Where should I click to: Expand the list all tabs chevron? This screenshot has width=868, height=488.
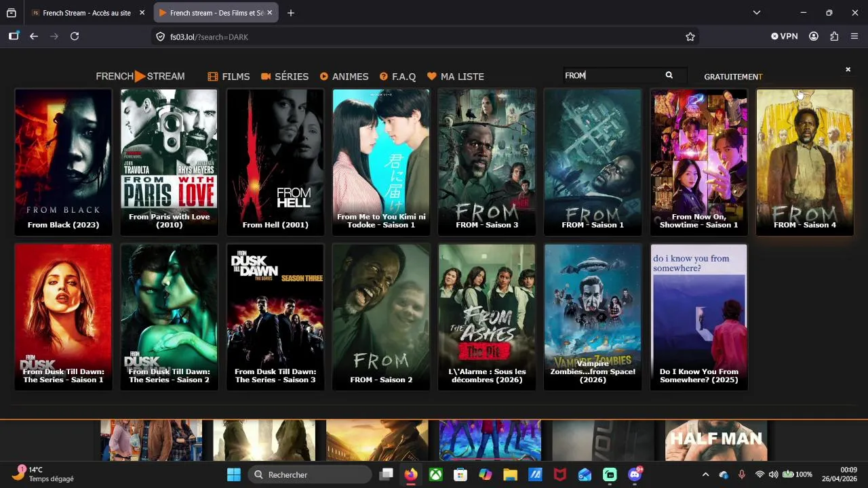click(x=757, y=13)
